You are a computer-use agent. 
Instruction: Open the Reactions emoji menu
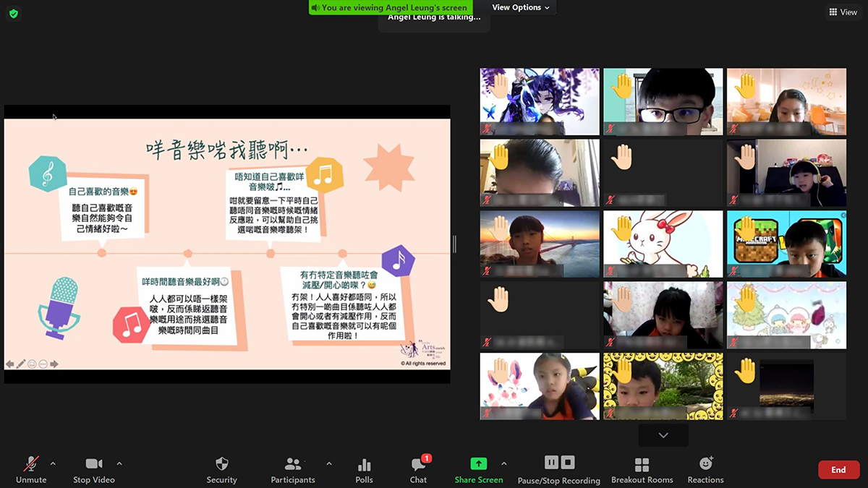(x=705, y=470)
